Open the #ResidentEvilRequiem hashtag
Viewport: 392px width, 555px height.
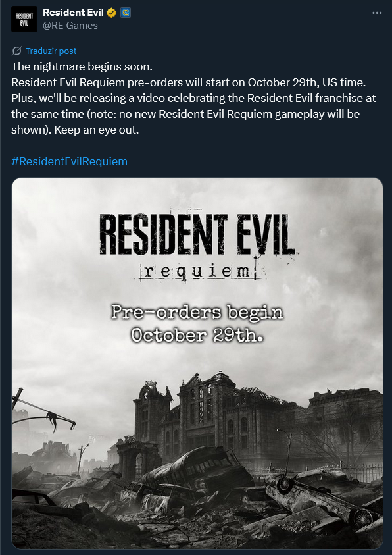(69, 161)
